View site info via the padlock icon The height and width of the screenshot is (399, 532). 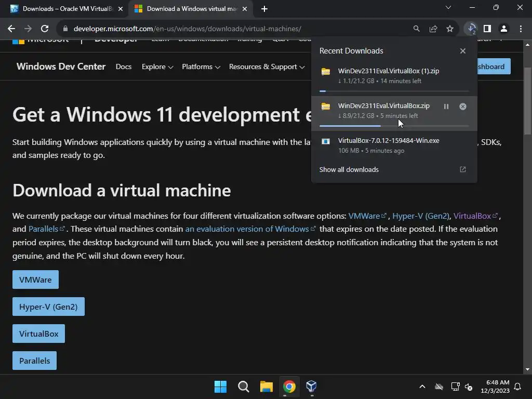point(65,29)
